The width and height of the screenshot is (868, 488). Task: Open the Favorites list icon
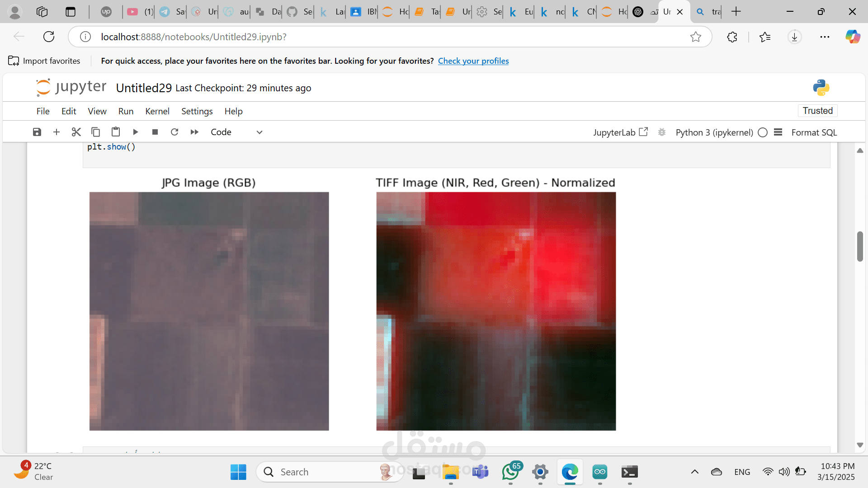(765, 37)
